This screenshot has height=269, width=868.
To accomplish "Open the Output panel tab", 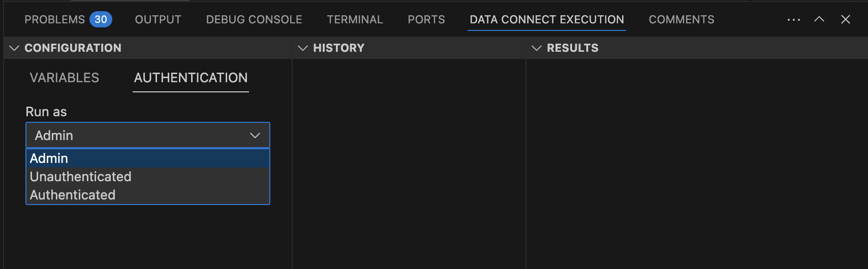I will click(x=158, y=19).
